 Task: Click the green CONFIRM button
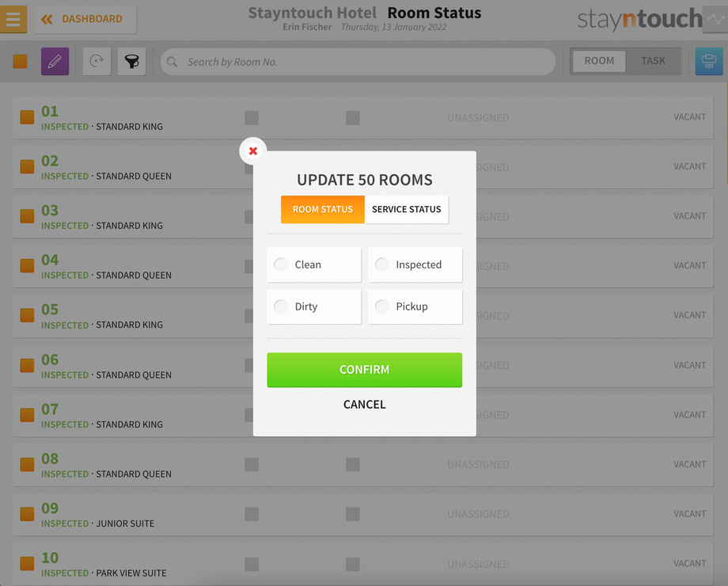point(365,370)
